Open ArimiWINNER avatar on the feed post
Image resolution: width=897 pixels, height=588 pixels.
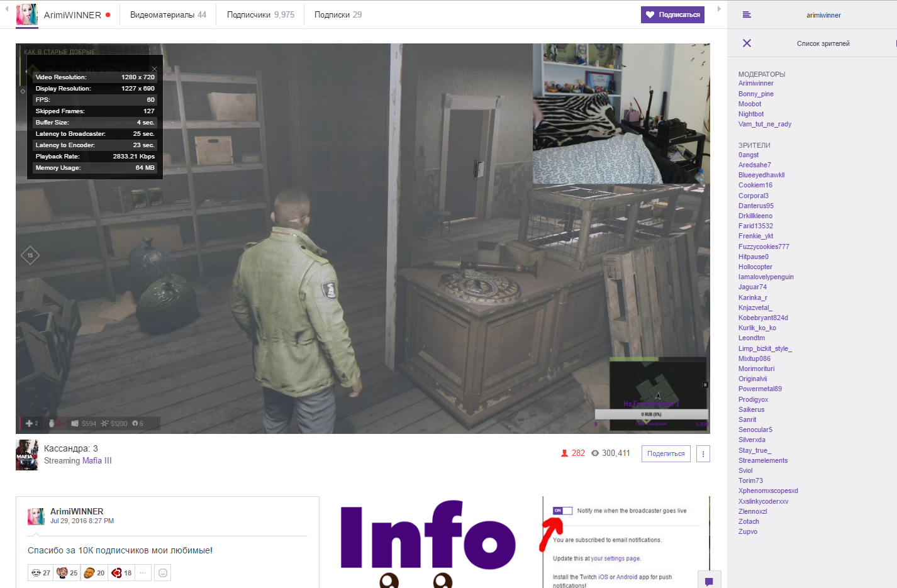pyautogui.click(x=36, y=516)
